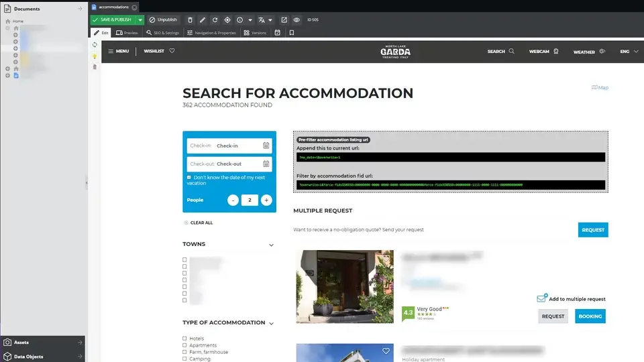Screen dimensions: 644x362
Task: Click the Translation icon in the toolbar
Action: coord(262,19)
